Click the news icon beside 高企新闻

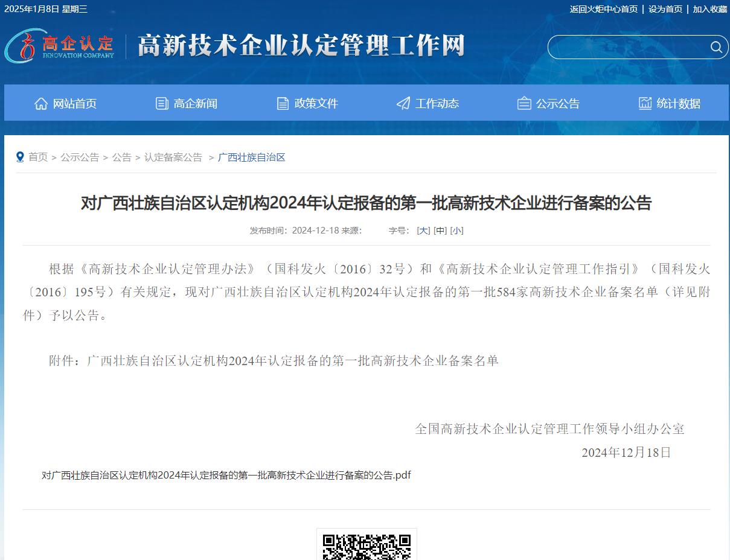pyautogui.click(x=162, y=104)
